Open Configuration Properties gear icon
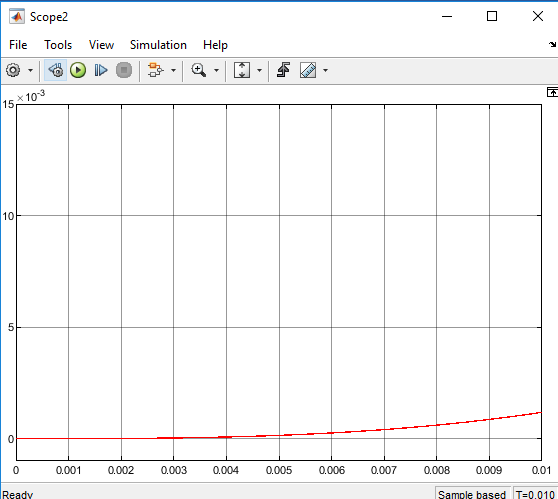The height and width of the screenshot is (499, 558). (14, 70)
